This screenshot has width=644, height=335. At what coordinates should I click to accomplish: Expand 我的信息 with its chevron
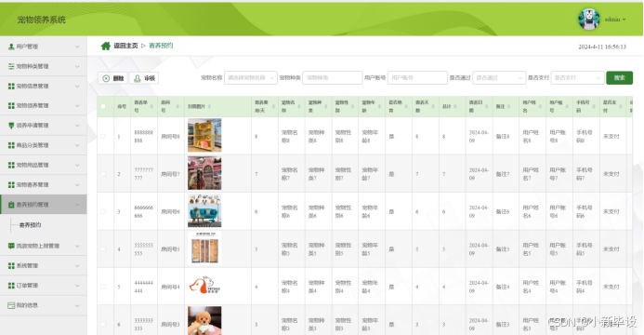[x=77, y=305]
